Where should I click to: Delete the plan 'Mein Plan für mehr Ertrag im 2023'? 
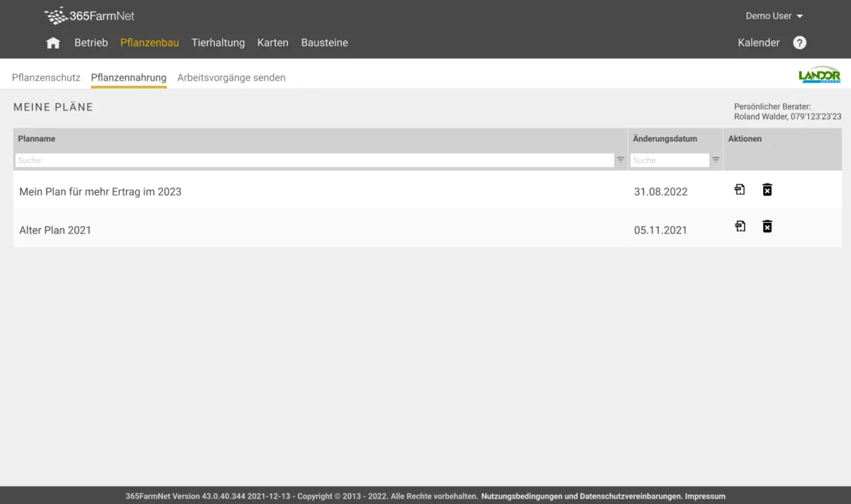[x=767, y=190]
